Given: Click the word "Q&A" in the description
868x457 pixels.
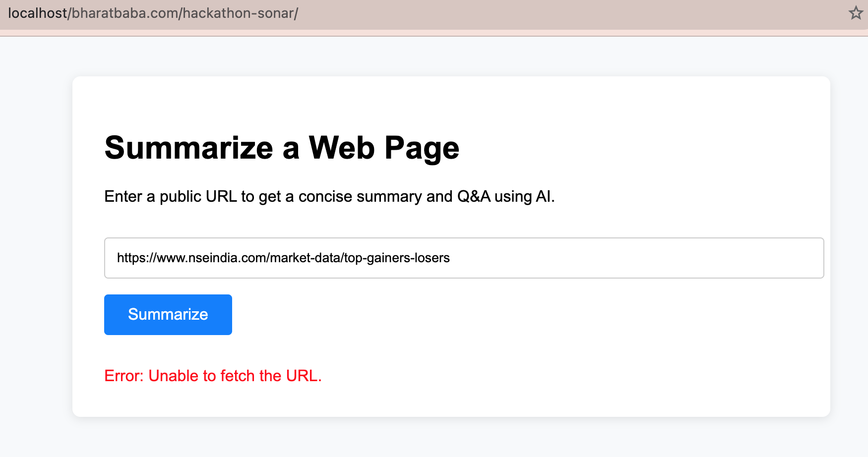Looking at the screenshot, I should click(x=474, y=196).
